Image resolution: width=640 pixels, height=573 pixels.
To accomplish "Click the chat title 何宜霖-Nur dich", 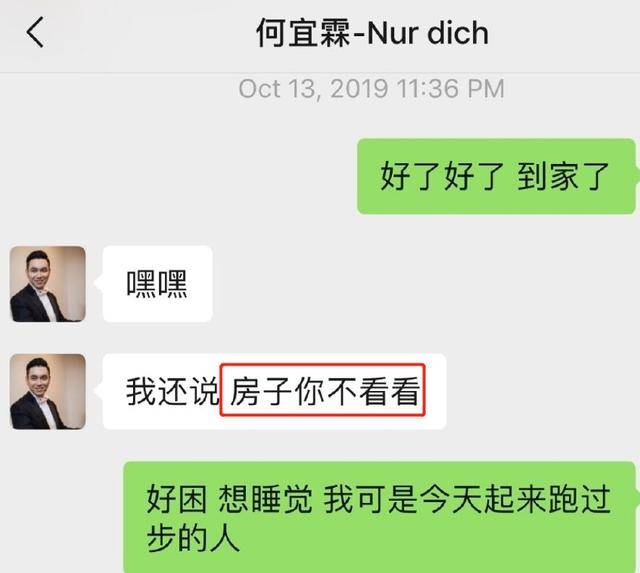I will (372, 33).
